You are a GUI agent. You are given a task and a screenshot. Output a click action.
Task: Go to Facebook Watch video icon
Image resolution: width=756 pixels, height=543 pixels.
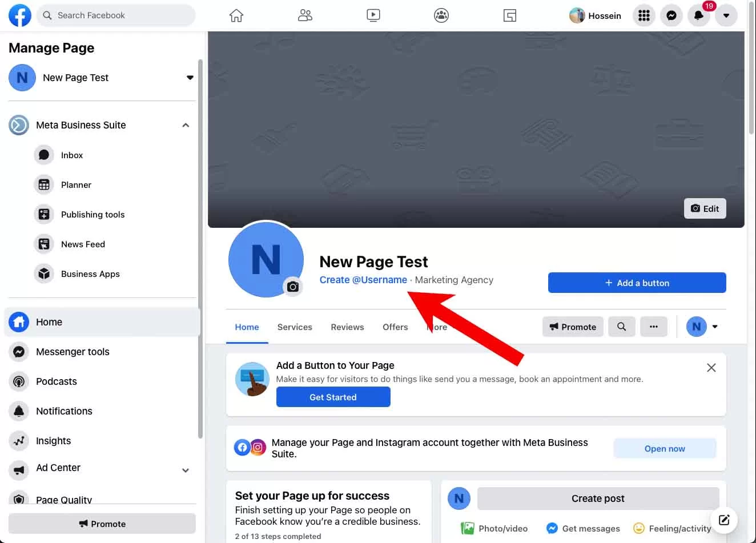pos(373,15)
